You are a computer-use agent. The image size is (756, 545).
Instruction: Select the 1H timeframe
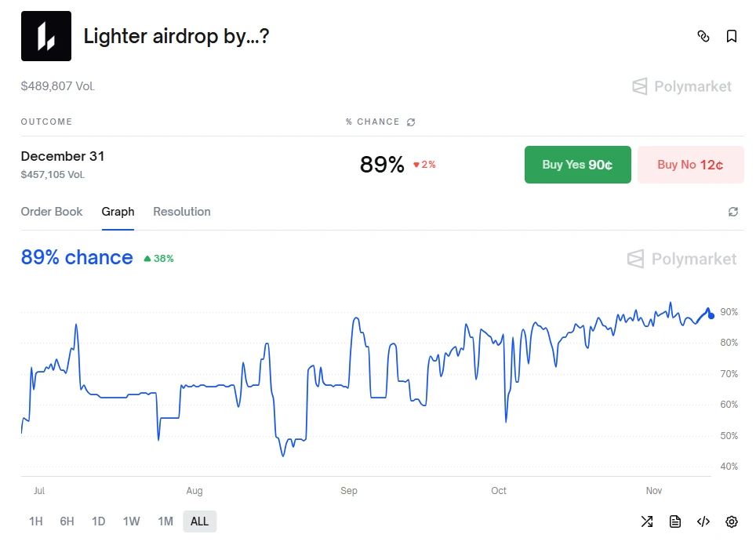(35, 521)
